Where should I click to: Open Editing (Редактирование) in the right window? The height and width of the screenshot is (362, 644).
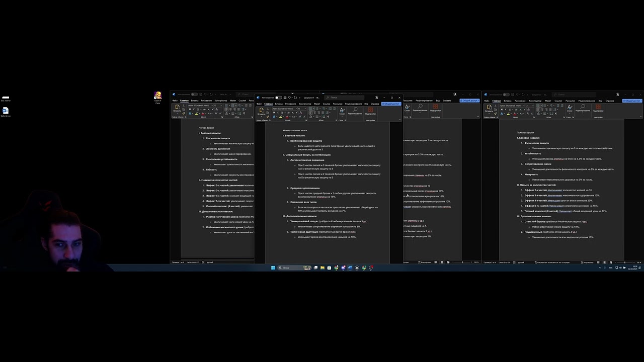[583, 108]
